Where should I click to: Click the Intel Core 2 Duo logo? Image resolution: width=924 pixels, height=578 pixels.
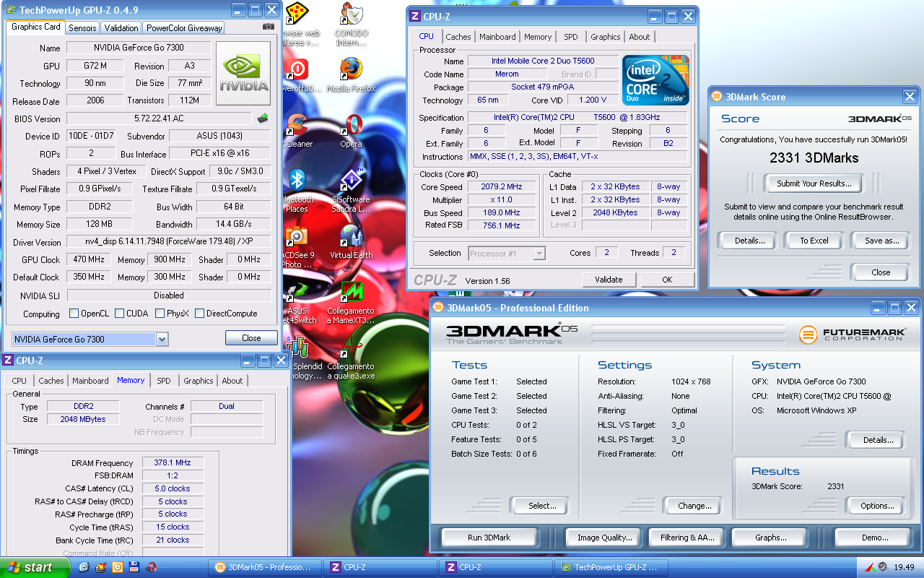655,80
